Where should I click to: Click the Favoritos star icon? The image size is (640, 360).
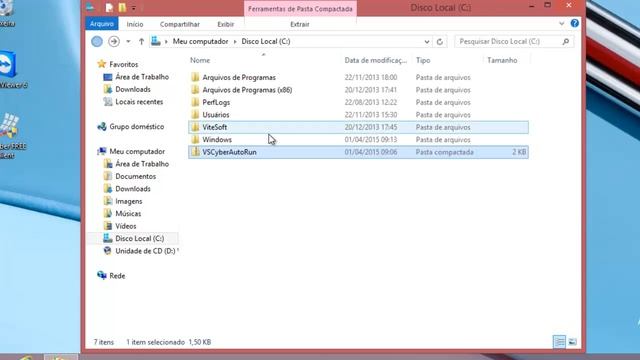[102, 64]
